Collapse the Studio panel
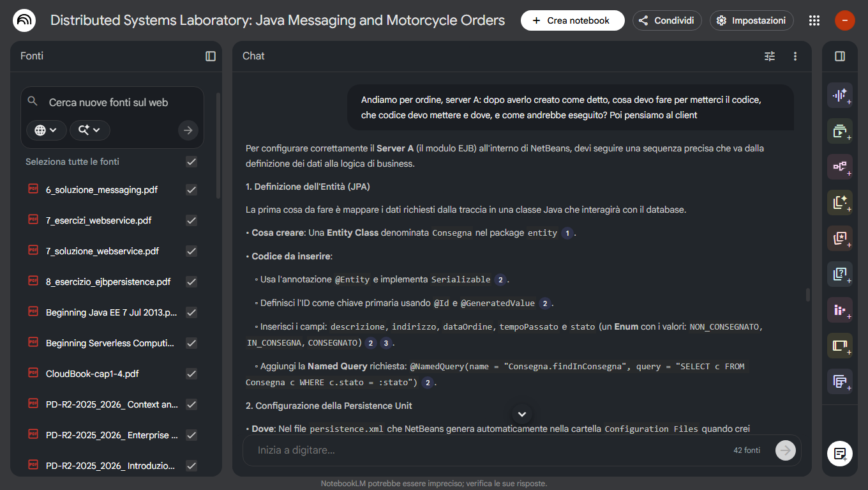Viewport: 868px width, 490px height. coord(840,56)
